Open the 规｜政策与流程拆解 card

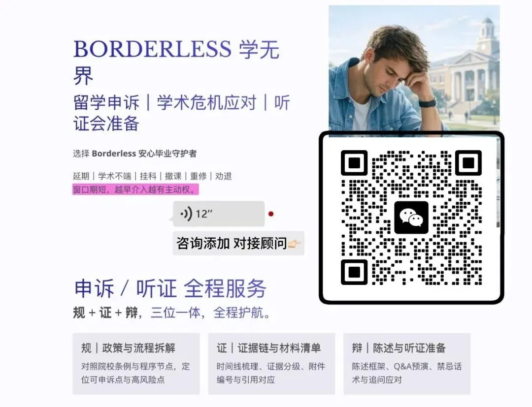136,364
